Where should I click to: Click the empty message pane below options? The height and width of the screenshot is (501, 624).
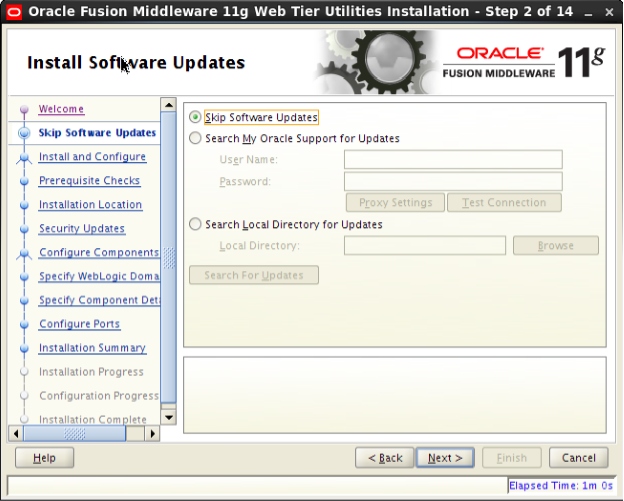click(x=395, y=395)
